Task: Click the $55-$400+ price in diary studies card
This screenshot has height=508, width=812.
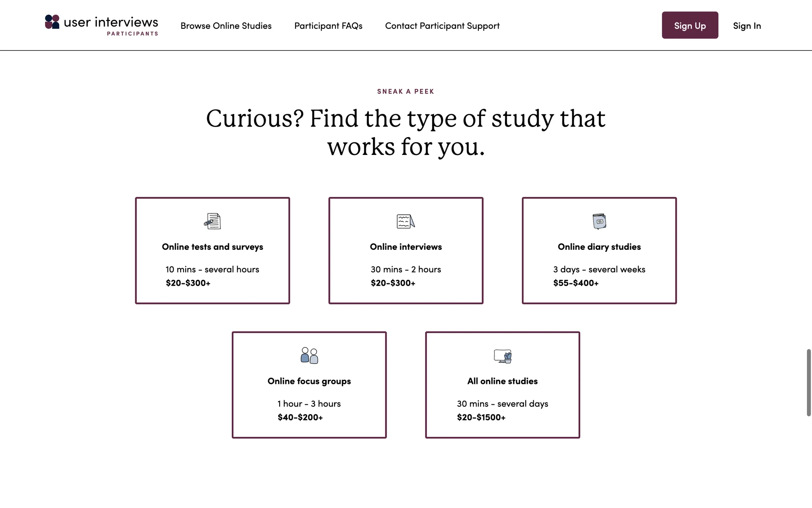Action: tap(576, 283)
